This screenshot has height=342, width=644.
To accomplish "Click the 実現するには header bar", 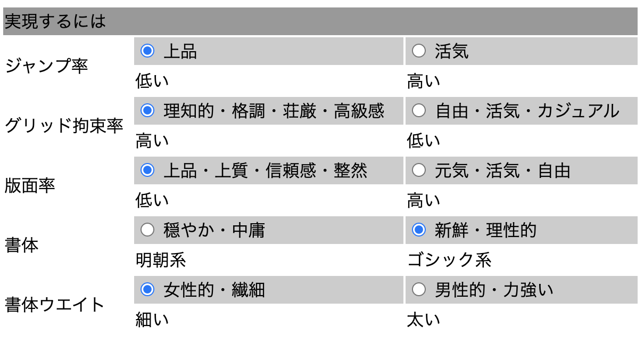I will pyautogui.click(x=320, y=21).
